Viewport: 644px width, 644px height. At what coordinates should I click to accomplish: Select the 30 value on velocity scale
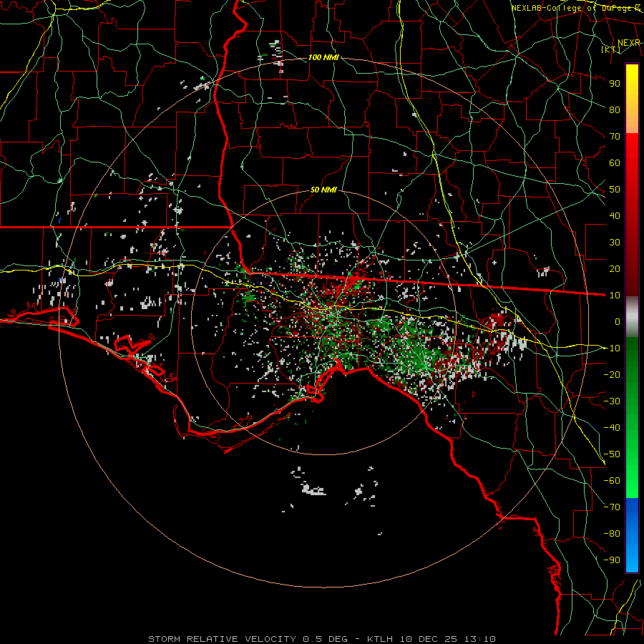point(615,243)
